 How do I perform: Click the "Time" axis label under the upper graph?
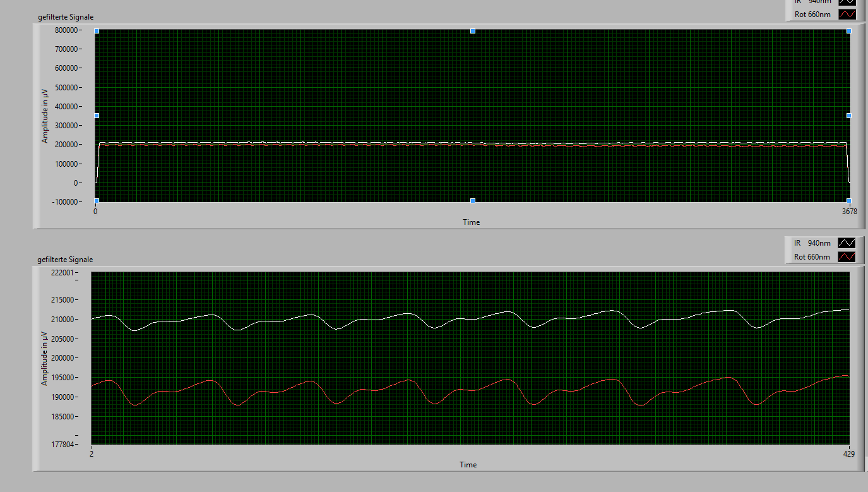pyautogui.click(x=471, y=222)
